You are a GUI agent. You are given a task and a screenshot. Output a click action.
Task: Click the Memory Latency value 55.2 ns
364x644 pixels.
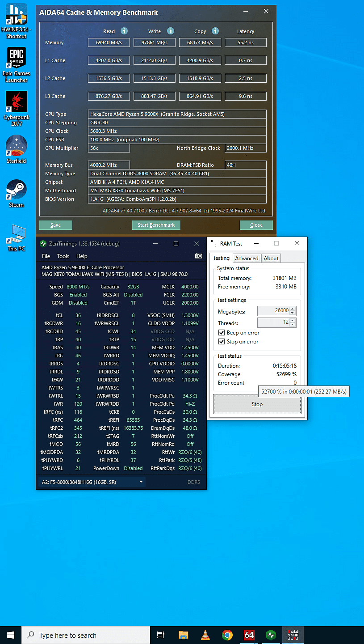[x=246, y=42]
